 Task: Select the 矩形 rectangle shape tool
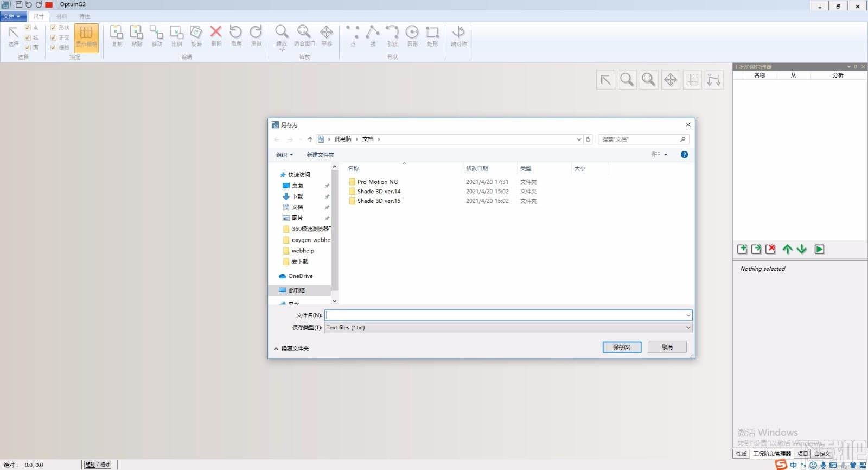coord(432,36)
